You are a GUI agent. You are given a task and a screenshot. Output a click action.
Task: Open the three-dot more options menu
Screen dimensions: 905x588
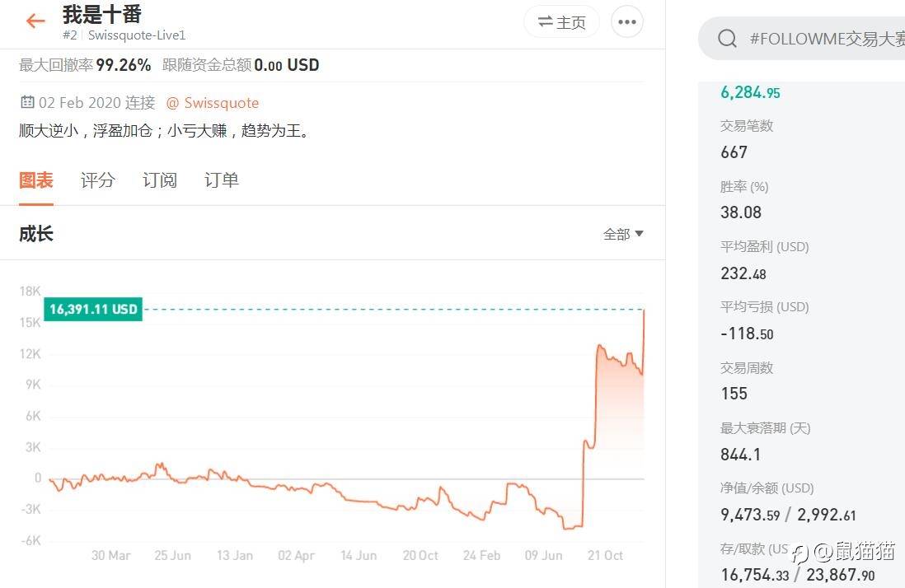627,22
